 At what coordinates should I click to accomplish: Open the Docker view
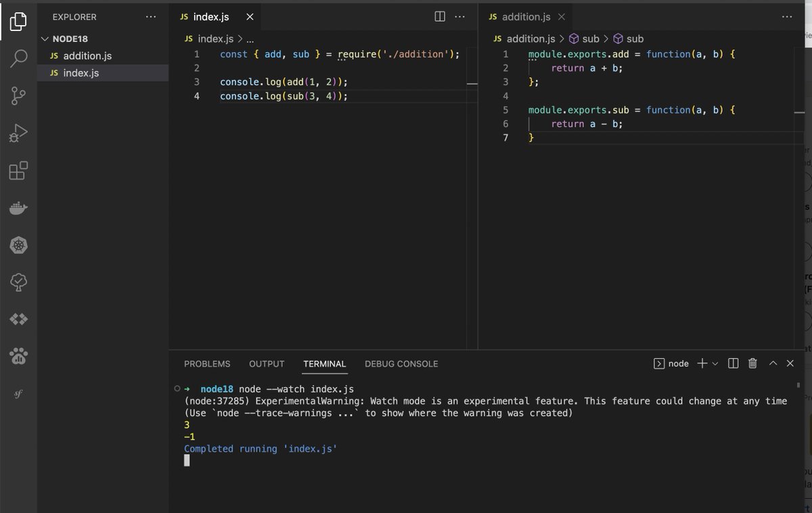(18, 208)
